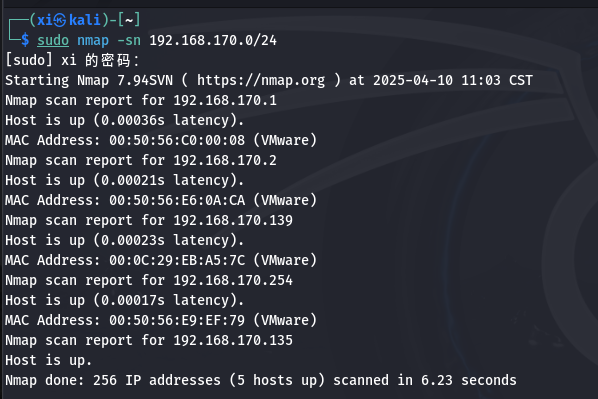This screenshot has height=399, width=598.
Task: Click IP address 192.168.170.139
Action: (x=233, y=220)
